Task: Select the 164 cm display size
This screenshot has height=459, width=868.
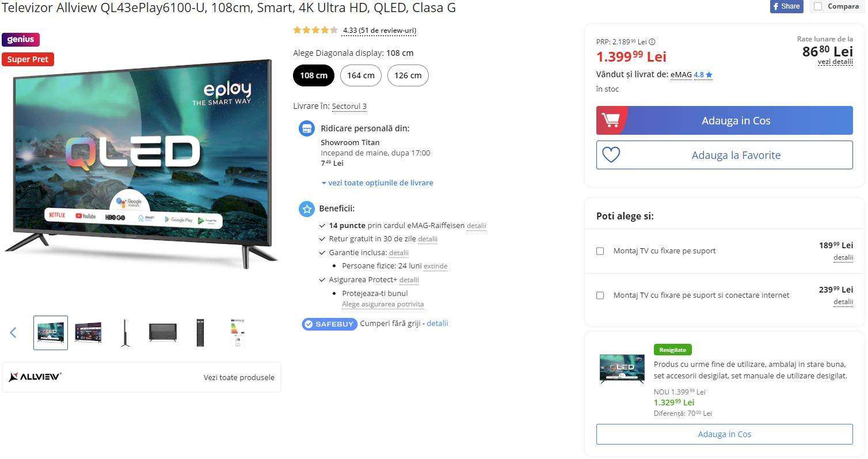Action: [360, 75]
